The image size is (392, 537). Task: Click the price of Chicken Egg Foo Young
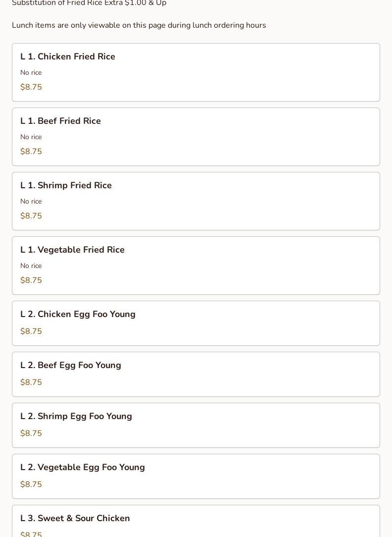click(31, 331)
